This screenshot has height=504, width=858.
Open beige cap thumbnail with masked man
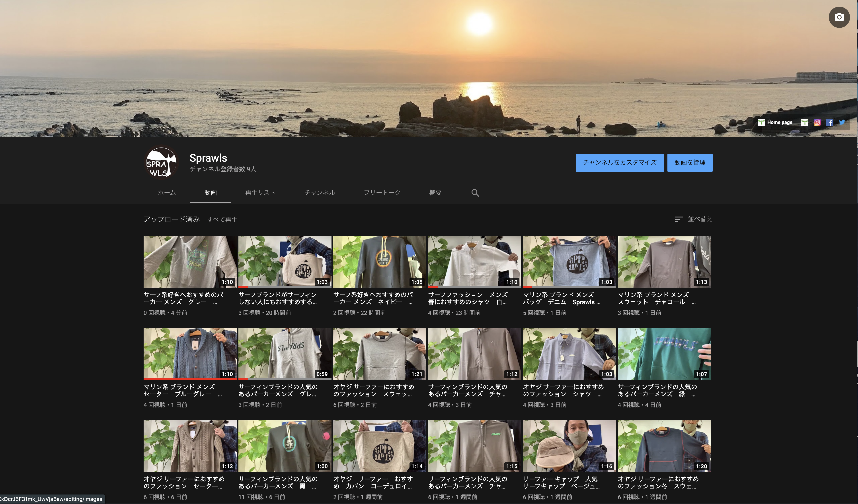click(569, 446)
